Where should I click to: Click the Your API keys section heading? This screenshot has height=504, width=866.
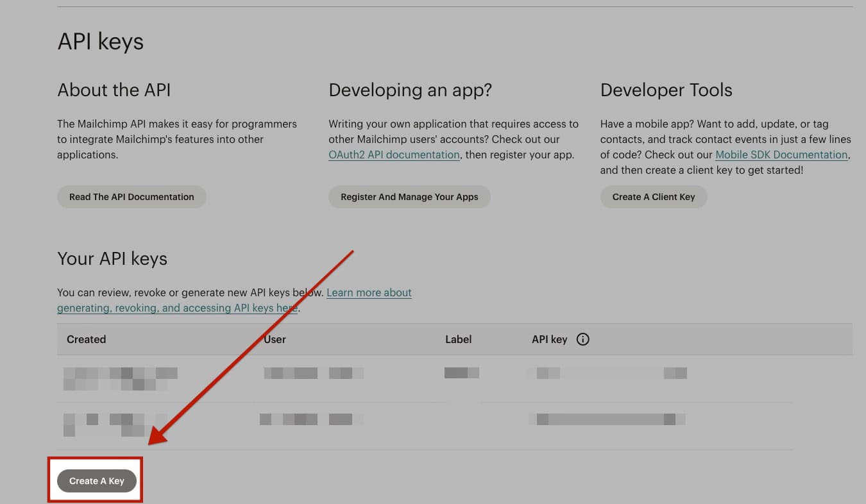point(112,258)
